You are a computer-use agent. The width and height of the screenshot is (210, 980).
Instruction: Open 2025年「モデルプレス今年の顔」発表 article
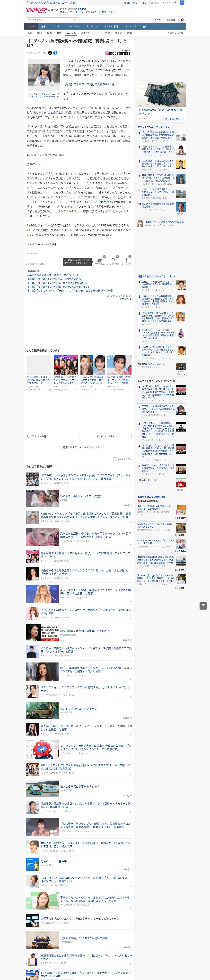[x=85, y=767]
